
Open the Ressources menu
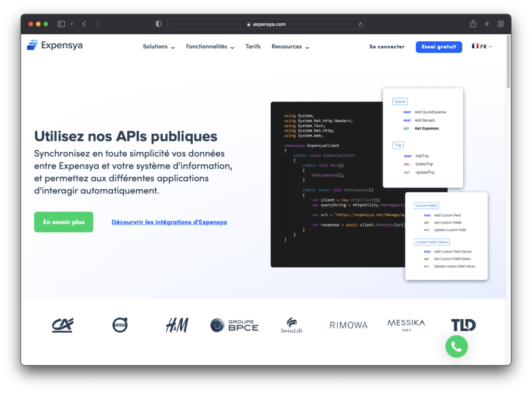coord(290,47)
